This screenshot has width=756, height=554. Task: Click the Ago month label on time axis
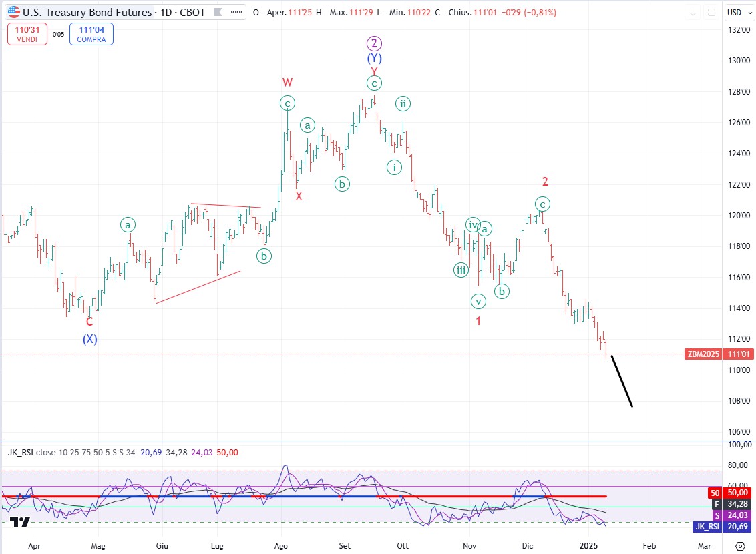(x=281, y=546)
